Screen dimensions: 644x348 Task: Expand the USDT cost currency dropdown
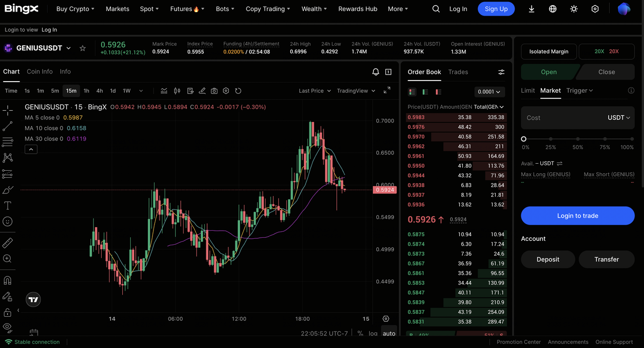tap(619, 117)
